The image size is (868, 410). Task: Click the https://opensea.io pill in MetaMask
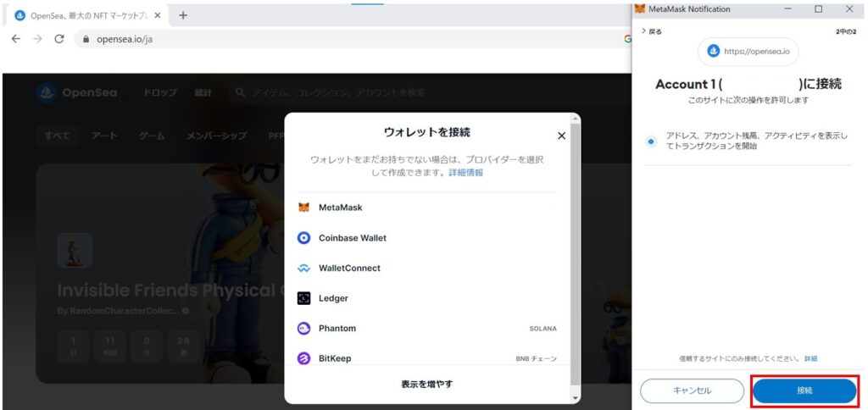(748, 52)
